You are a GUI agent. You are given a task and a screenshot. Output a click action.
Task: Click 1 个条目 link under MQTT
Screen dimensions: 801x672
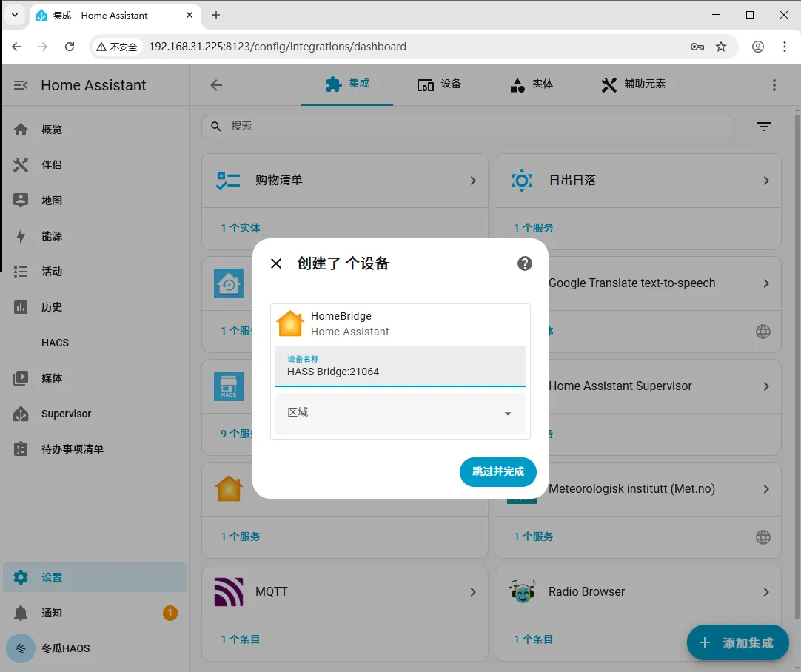241,639
